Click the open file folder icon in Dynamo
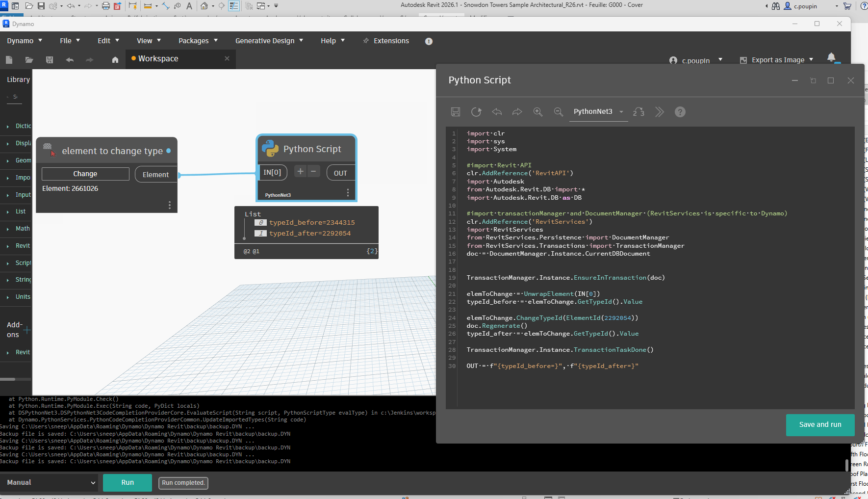This screenshot has width=868, height=499. [x=29, y=60]
